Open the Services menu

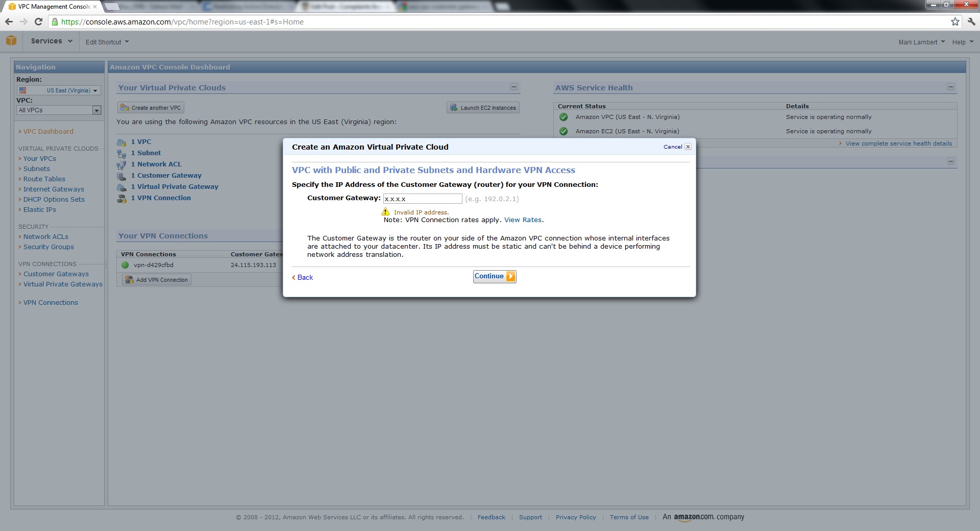(51, 41)
